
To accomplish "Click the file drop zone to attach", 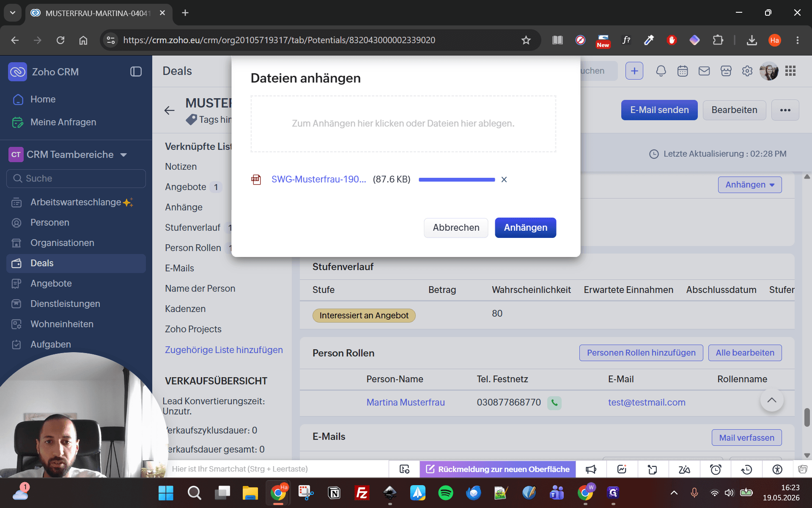I will click(x=403, y=124).
